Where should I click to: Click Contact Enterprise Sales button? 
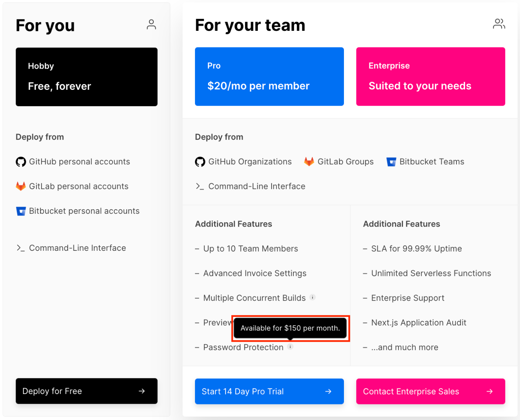click(430, 391)
